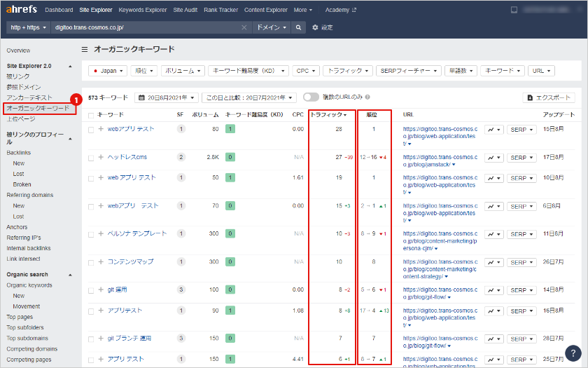Open キーワード難易度 (KD) filter dropdown
Image resolution: width=588 pixels, height=368 pixels.
click(248, 71)
